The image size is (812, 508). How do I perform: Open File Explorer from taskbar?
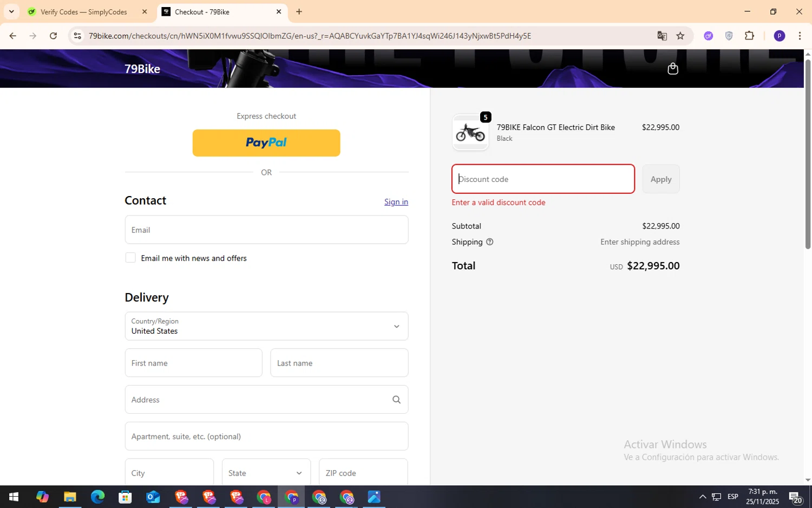tap(70, 497)
